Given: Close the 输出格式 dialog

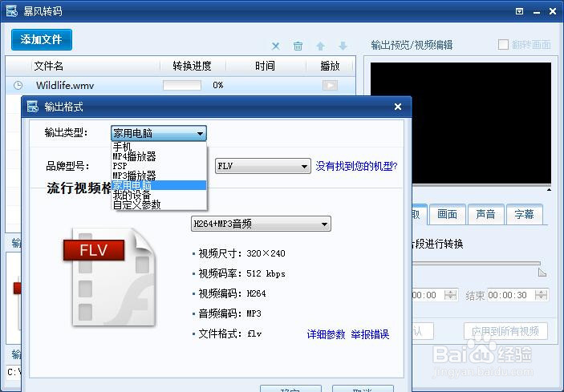Looking at the screenshot, I should click(398, 107).
